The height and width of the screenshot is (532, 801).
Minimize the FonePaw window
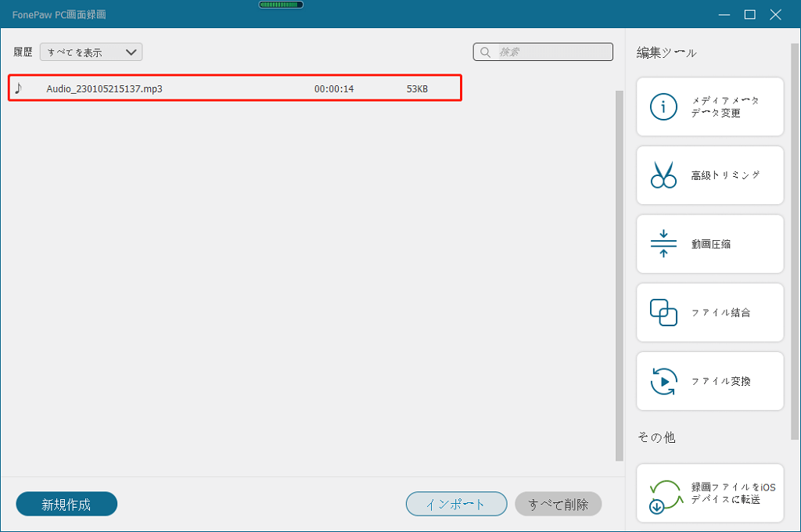(x=724, y=14)
